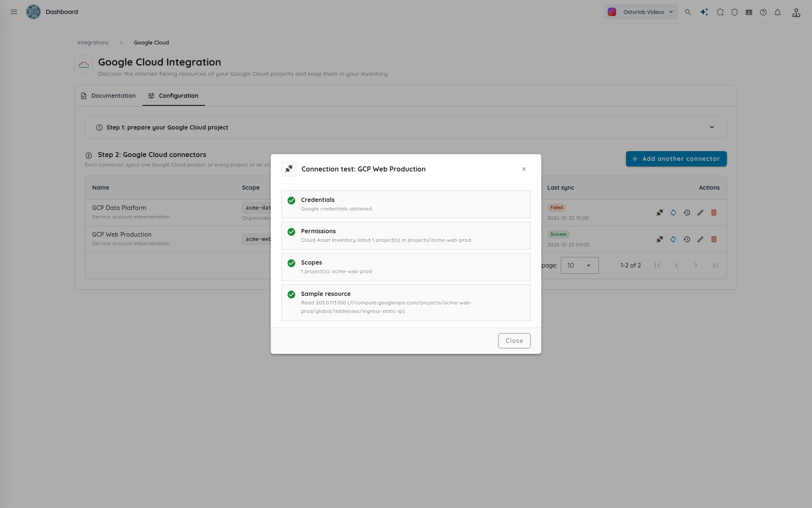Edit the GCP Web Production connector
The image size is (812, 508).
click(x=700, y=239)
